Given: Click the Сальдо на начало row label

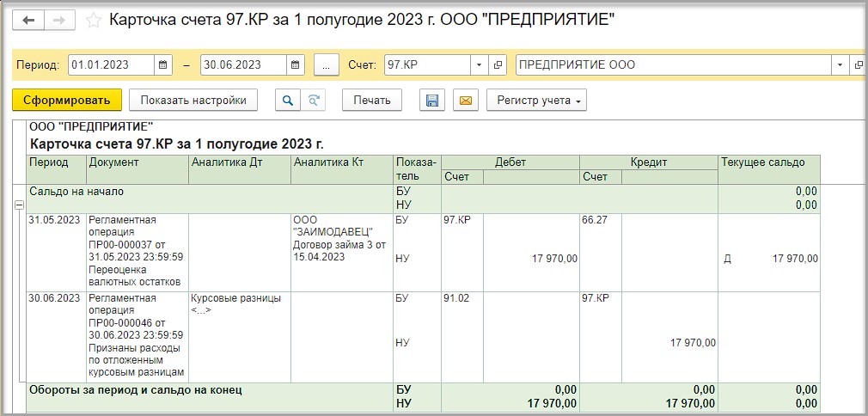Looking at the screenshot, I should pyautogui.click(x=76, y=192).
